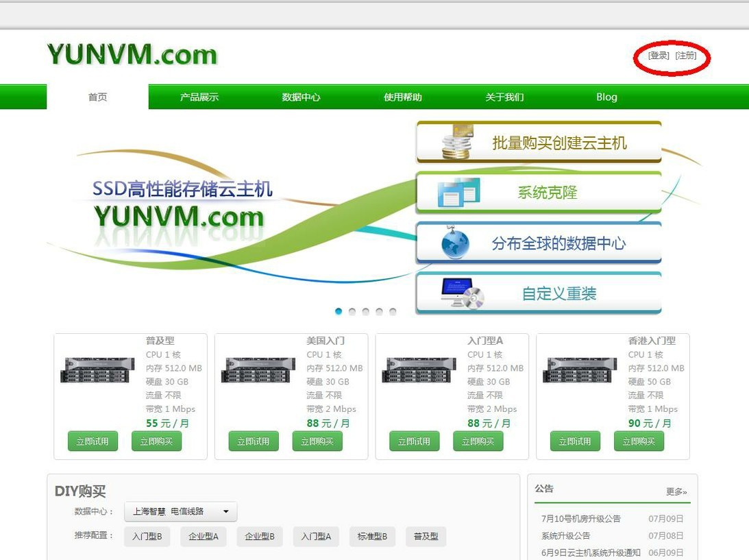Click the 90 元 / 月 price
Viewport: 749px width, 560px height.
(650, 424)
